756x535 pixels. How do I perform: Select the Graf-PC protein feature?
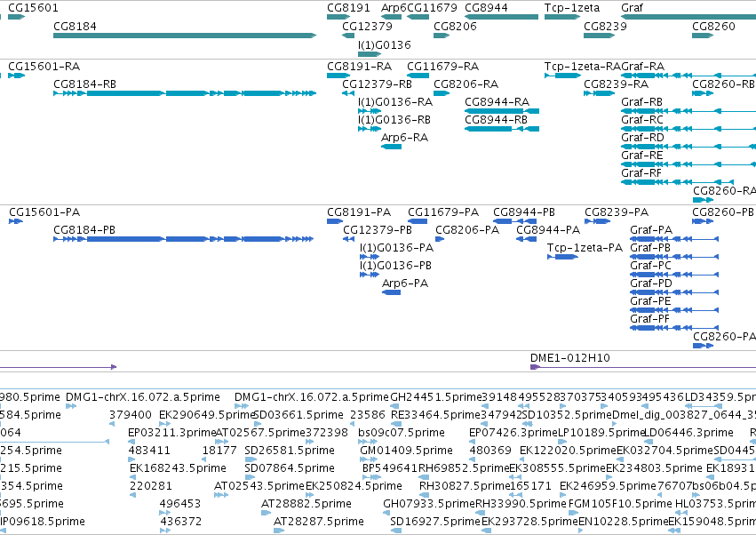point(674,275)
